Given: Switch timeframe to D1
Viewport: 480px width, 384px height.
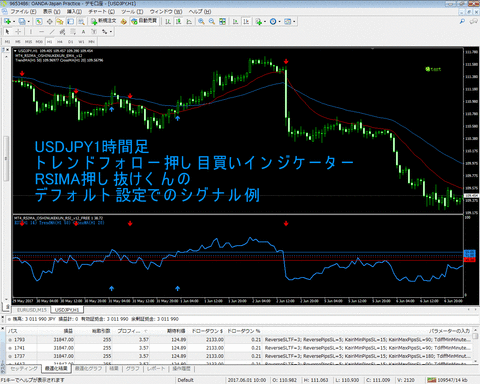Looking at the screenshot, I should click(x=70, y=42).
